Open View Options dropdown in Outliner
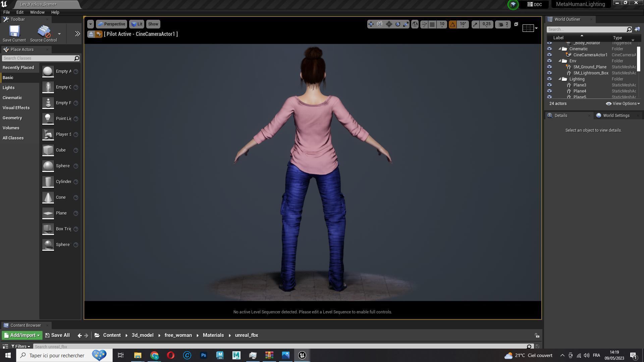Viewport: 644px width, 362px height. click(623, 104)
